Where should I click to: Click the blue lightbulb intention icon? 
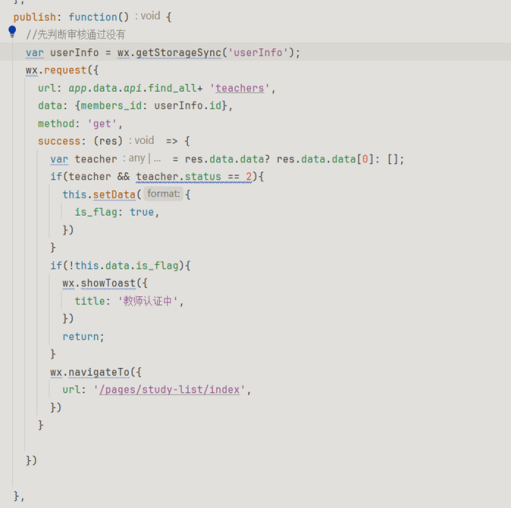[12, 31]
